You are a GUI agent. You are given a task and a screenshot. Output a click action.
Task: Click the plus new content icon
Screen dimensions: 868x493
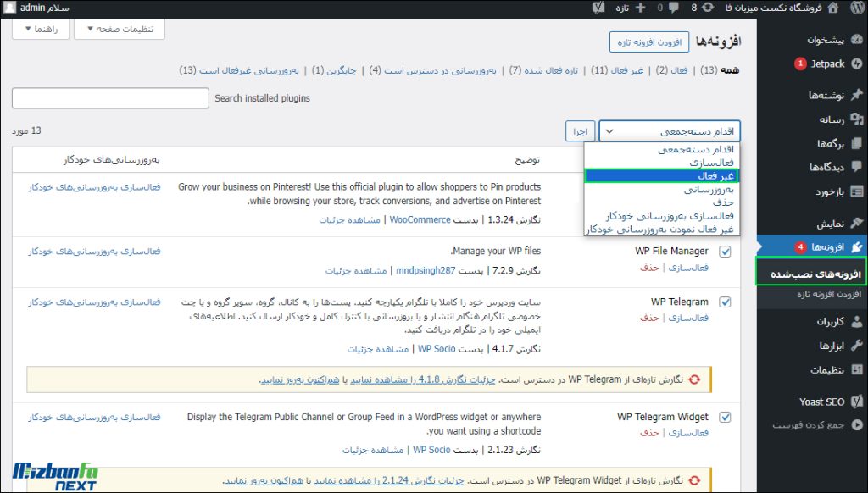click(x=640, y=8)
